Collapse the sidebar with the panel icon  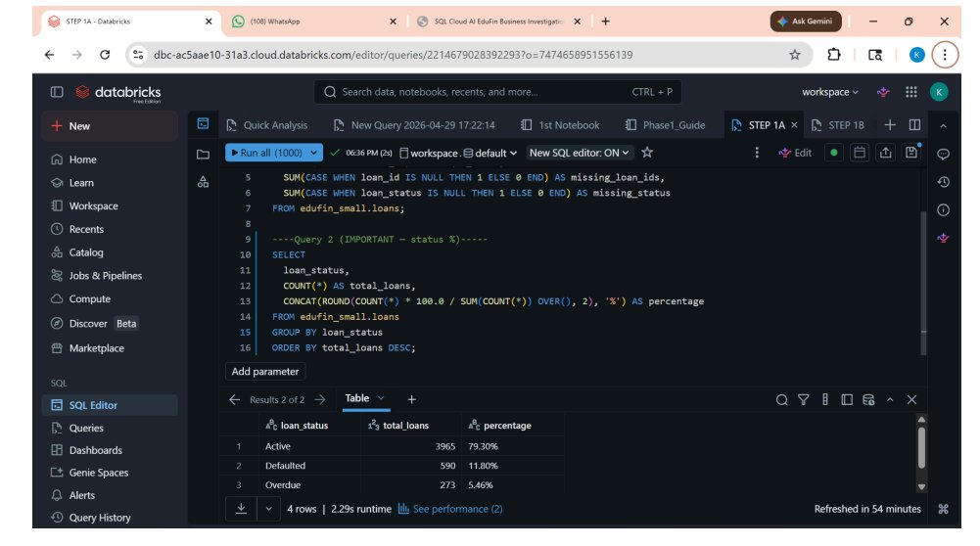[57, 92]
